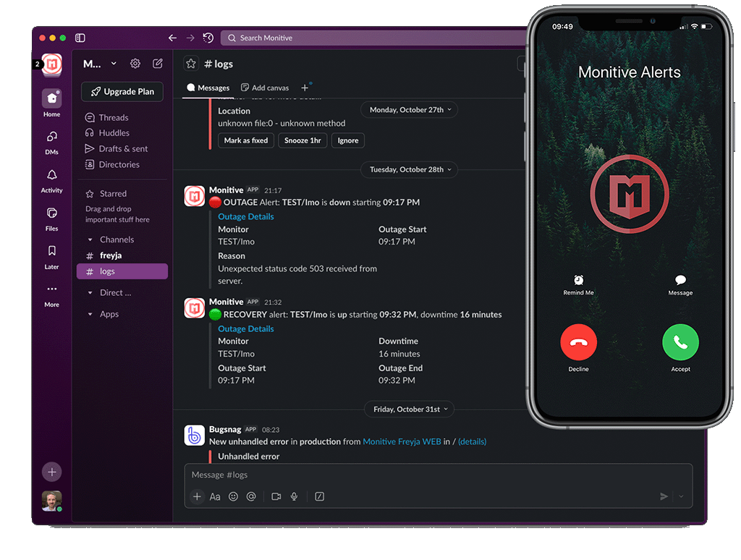The image size is (741, 560).
Task: Click the Mark as fixed button
Action: [245, 140]
